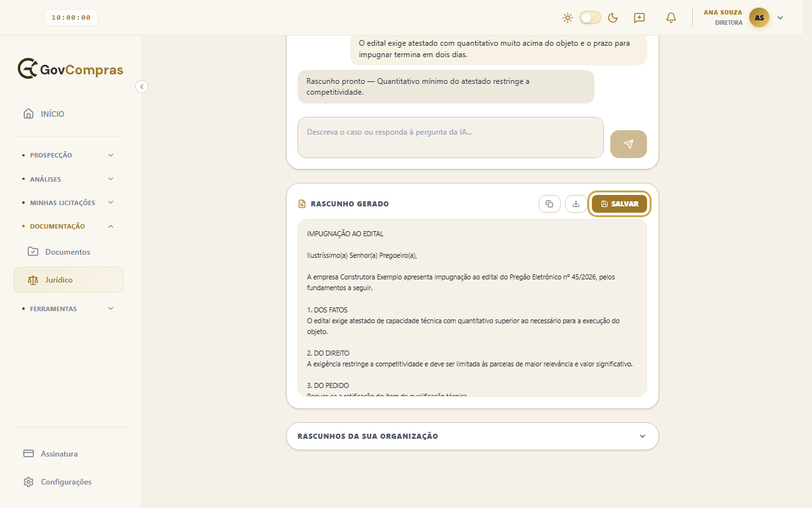Open Documentos in the sidebar
Viewport: 812px width, 508px height.
point(69,252)
